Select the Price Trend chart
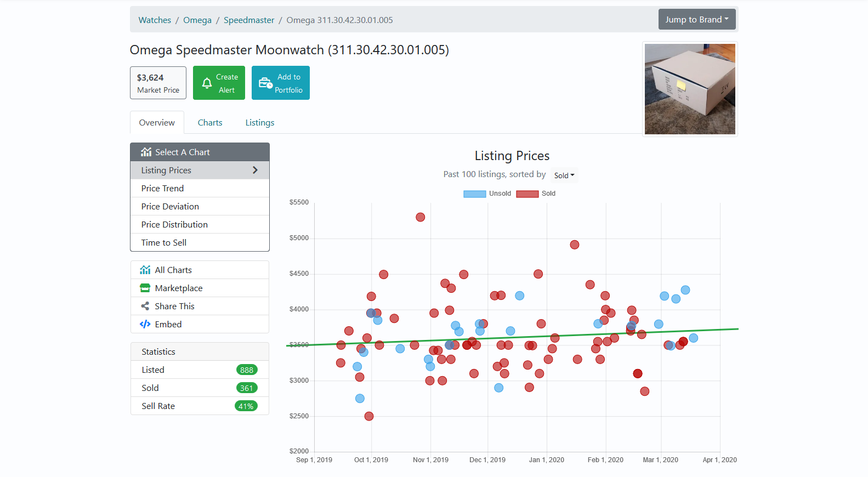Viewport: 868px width, 477px height. click(x=200, y=188)
